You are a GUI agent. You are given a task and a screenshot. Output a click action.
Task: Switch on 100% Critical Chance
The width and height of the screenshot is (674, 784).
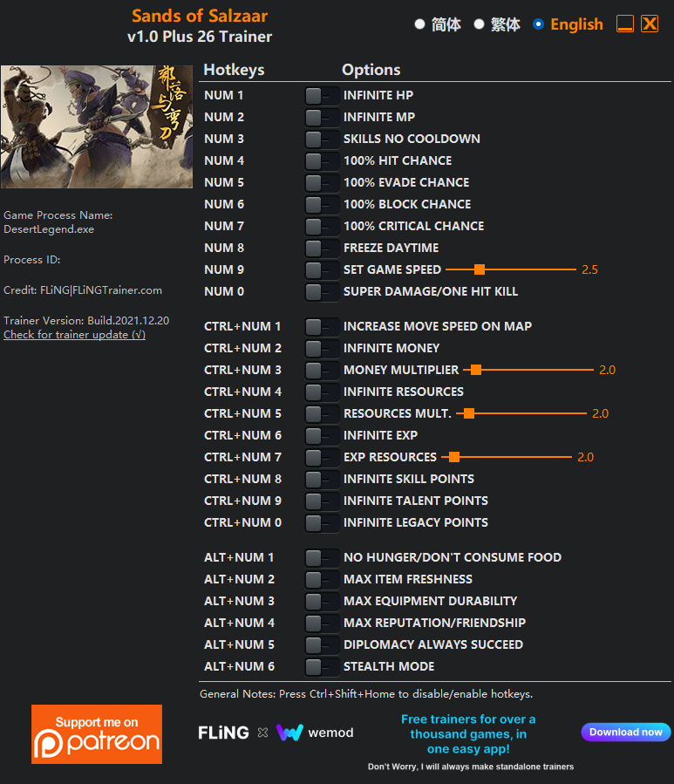322,227
